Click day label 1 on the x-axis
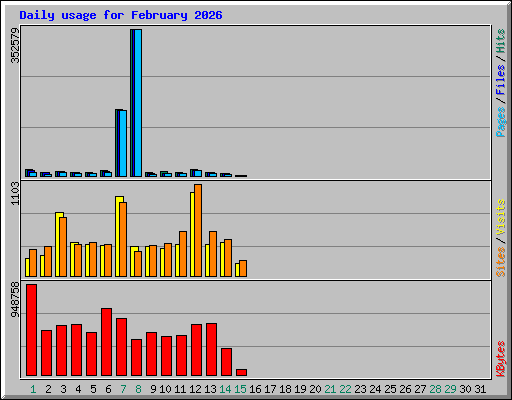This screenshot has width=512, height=400. [33, 389]
